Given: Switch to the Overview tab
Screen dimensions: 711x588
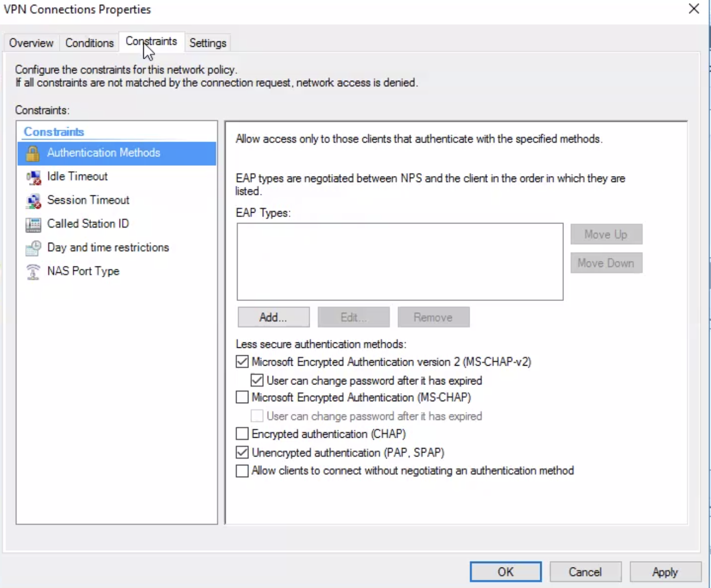Looking at the screenshot, I should coord(31,43).
